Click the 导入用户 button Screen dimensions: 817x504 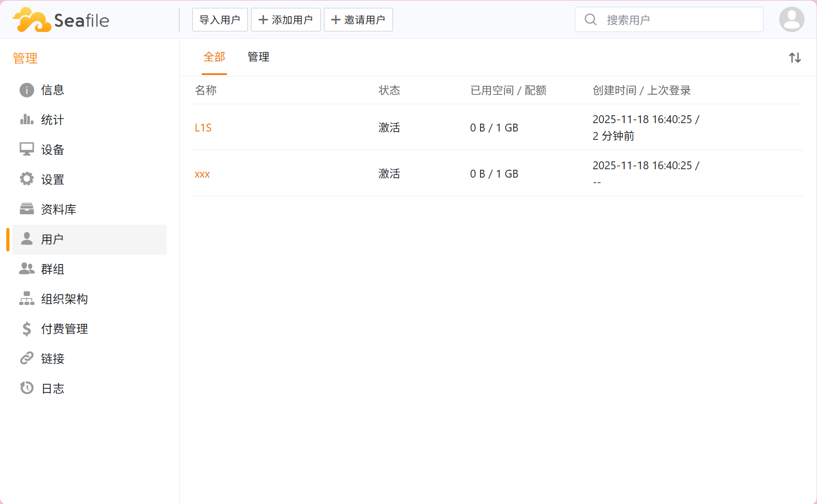[x=220, y=20]
